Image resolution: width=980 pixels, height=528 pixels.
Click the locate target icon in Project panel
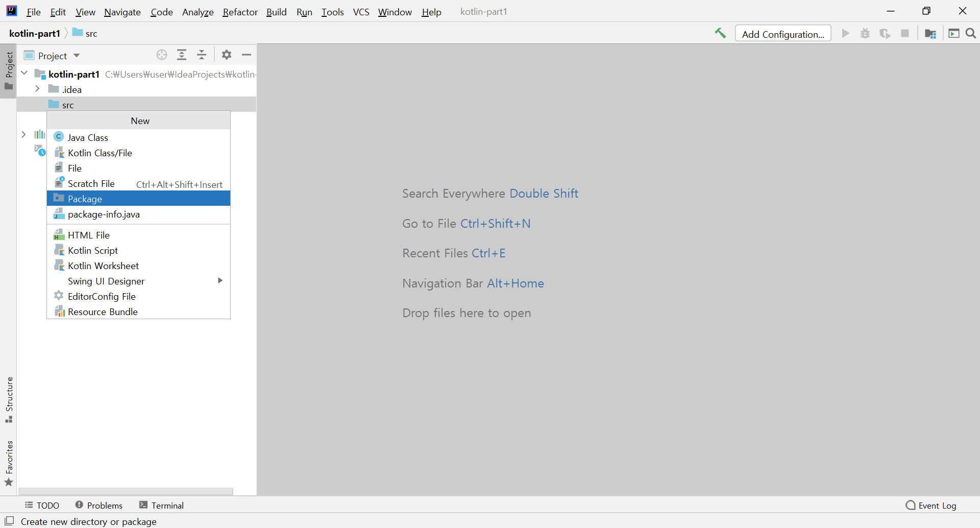162,55
